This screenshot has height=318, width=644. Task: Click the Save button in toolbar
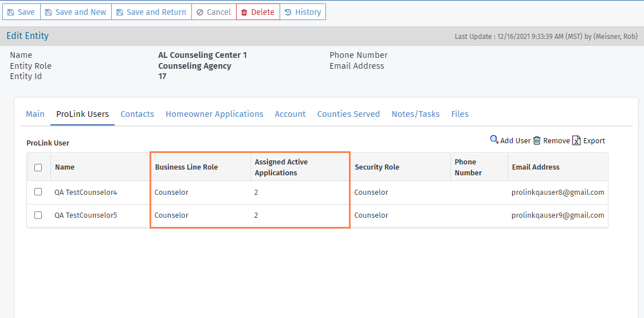click(21, 12)
